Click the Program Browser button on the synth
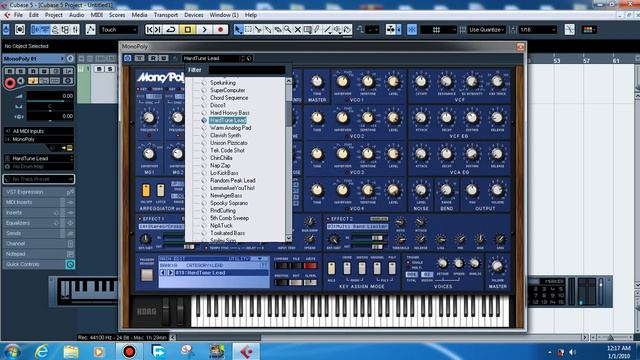This screenshot has height=360, width=640. [147, 275]
